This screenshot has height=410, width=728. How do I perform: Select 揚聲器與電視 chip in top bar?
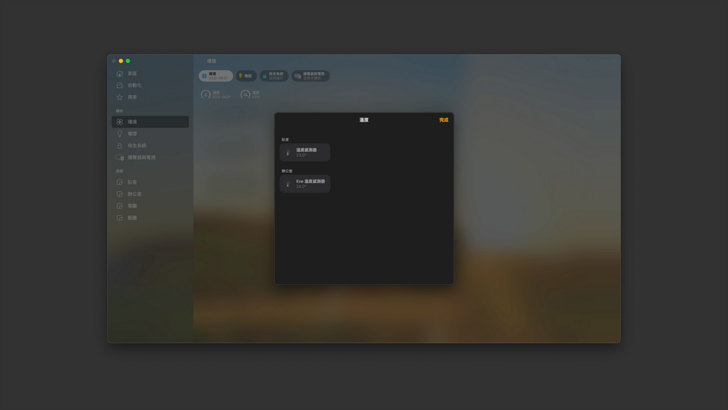point(311,76)
